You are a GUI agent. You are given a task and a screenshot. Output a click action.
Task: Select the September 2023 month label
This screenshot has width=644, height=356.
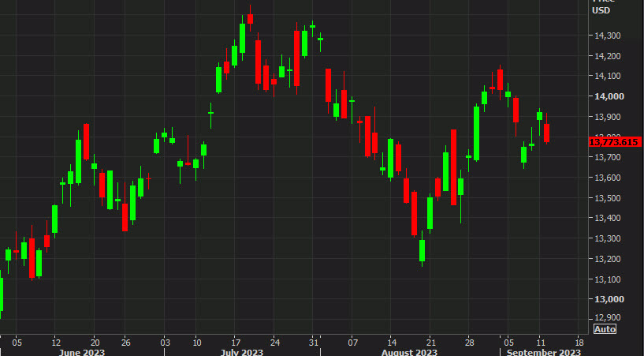pyautogui.click(x=544, y=352)
